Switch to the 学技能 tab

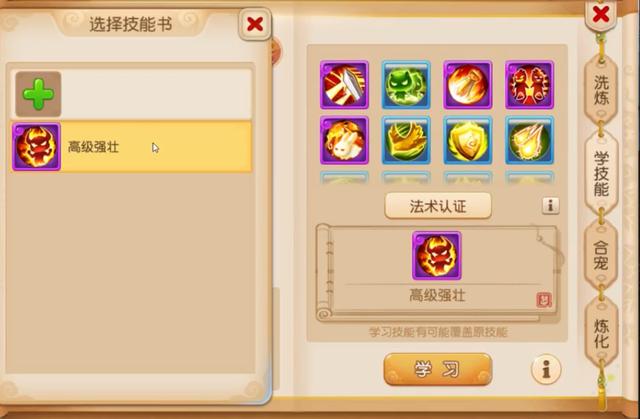point(601,173)
